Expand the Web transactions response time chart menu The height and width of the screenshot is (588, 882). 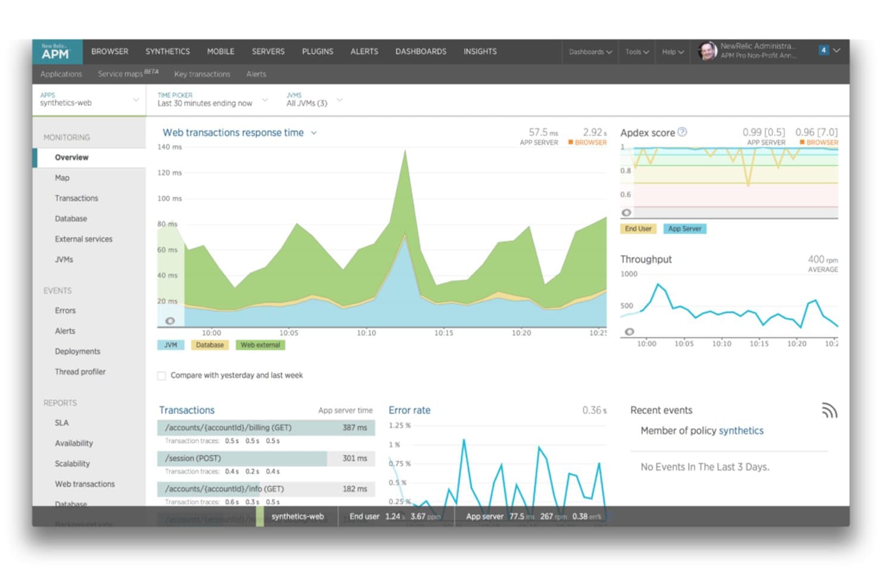coord(314,133)
